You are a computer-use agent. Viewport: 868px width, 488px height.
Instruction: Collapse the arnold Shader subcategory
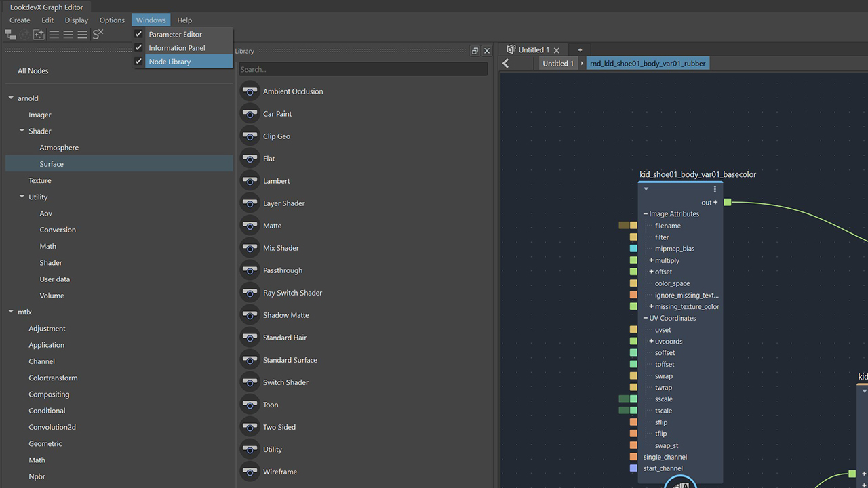(22, 131)
